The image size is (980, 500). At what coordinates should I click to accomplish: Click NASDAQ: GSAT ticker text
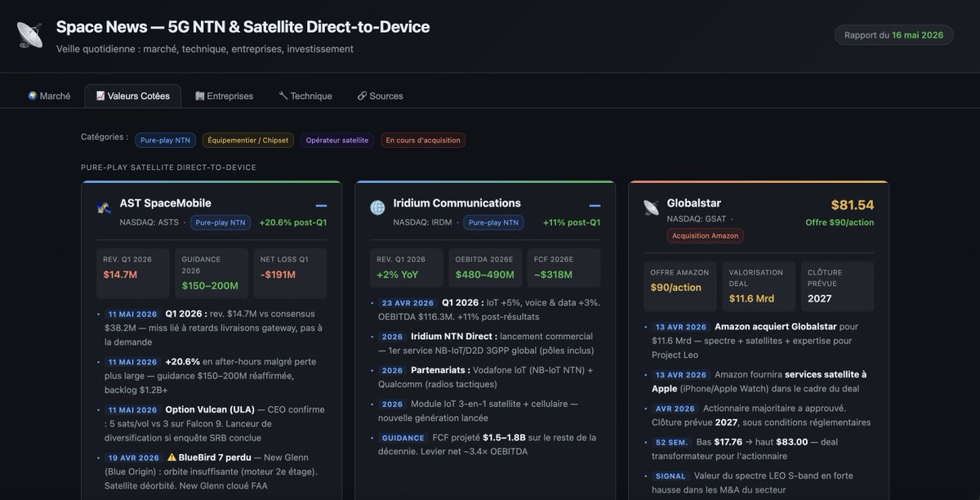click(697, 219)
